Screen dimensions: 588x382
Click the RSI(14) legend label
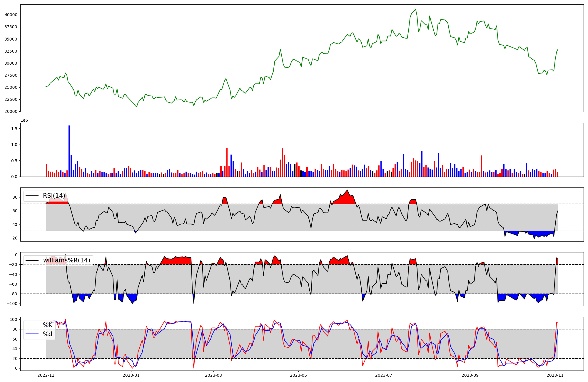click(54, 196)
